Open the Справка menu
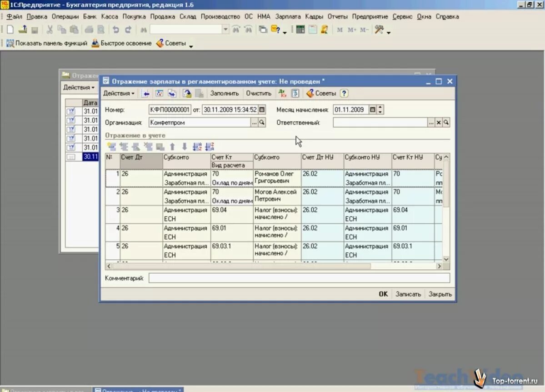Viewport: 545px width, 392px height. 447,17
